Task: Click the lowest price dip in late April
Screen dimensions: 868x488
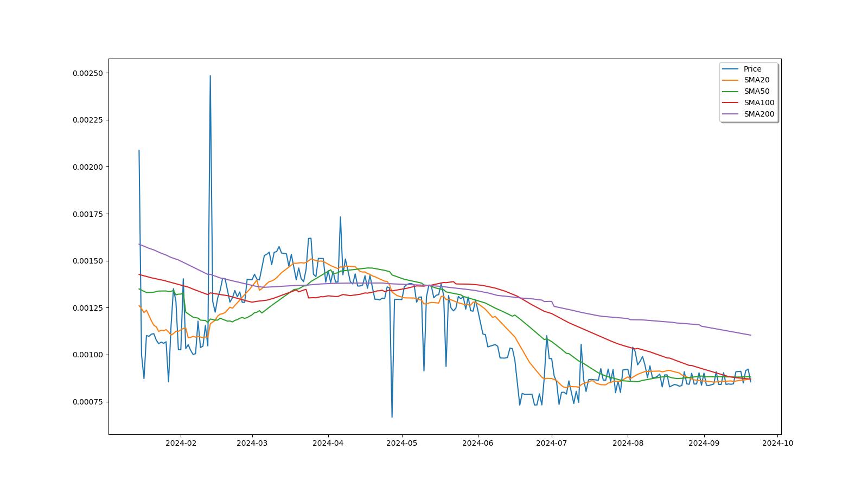Action: [x=392, y=417]
